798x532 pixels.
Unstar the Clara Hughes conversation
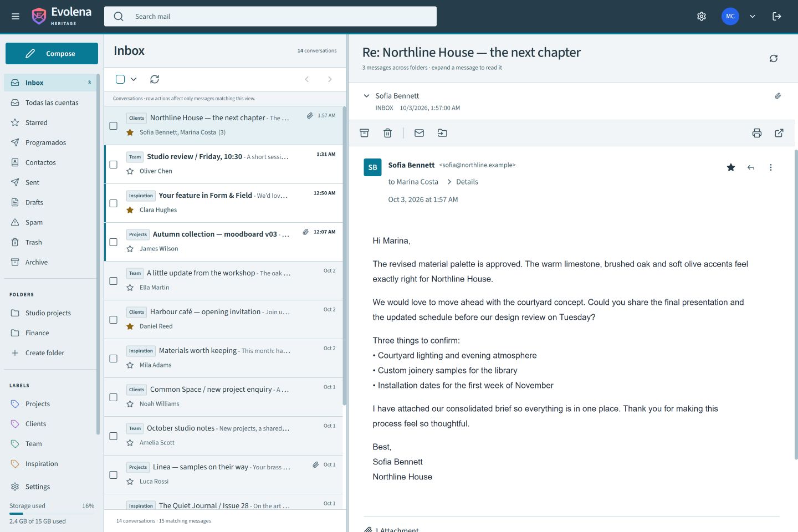tap(130, 210)
